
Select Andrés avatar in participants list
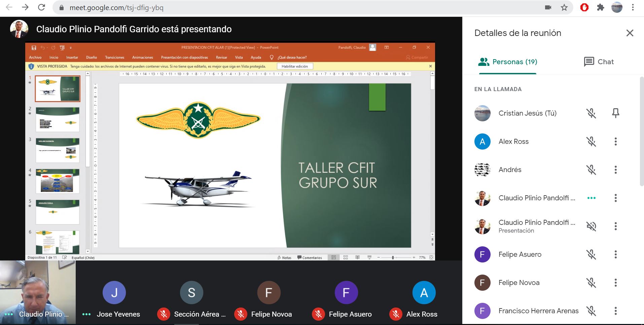482,170
